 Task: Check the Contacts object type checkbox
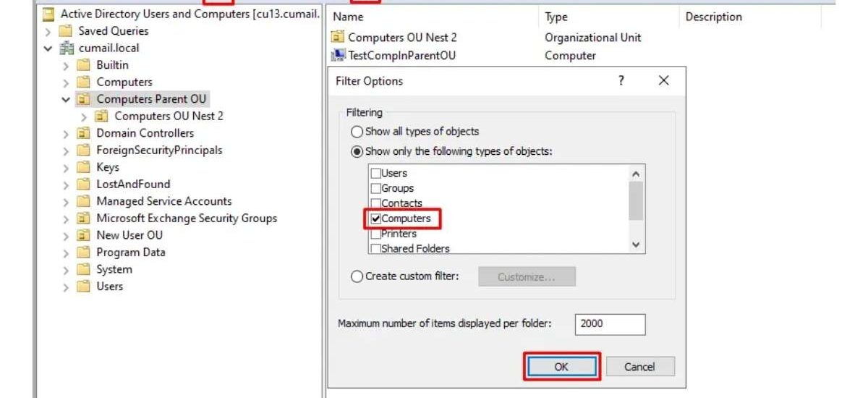(x=375, y=203)
